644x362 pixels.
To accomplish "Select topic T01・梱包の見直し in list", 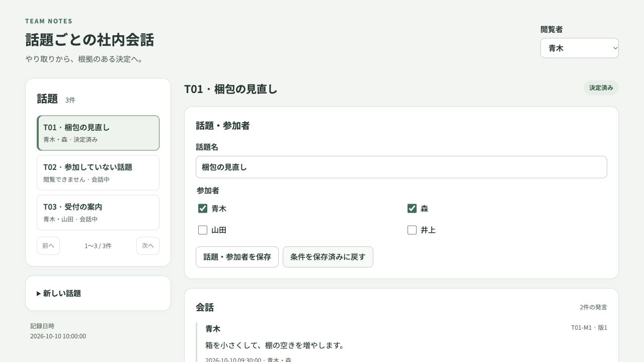I will point(98,133).
